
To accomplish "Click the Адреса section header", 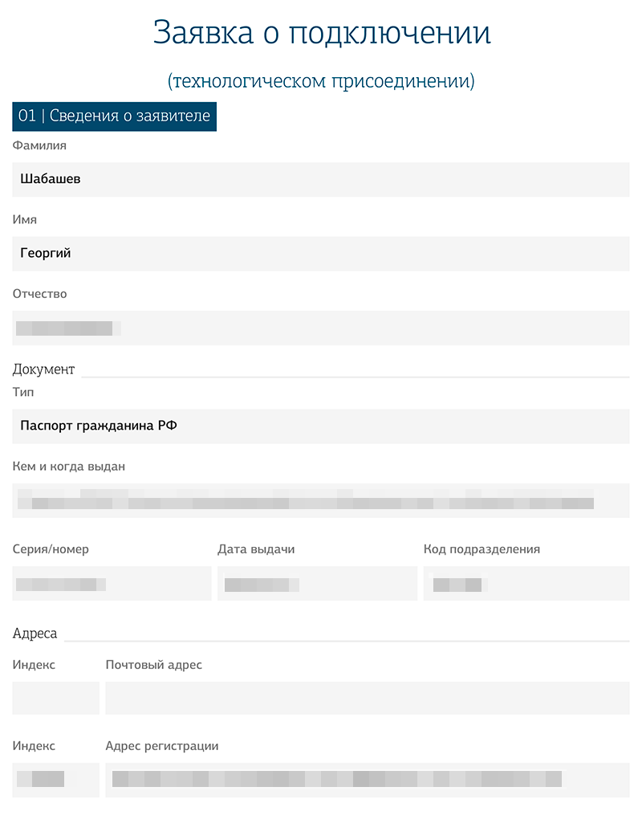I will (x=35, y=634).
